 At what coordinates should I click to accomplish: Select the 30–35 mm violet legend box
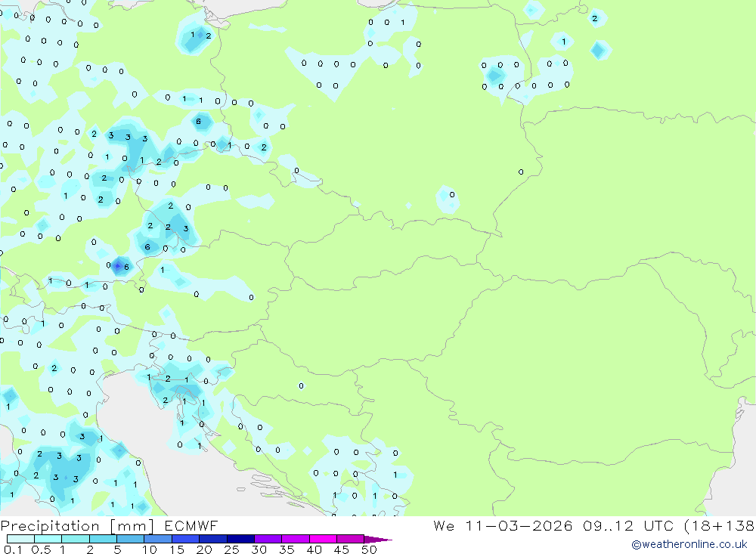268,539
